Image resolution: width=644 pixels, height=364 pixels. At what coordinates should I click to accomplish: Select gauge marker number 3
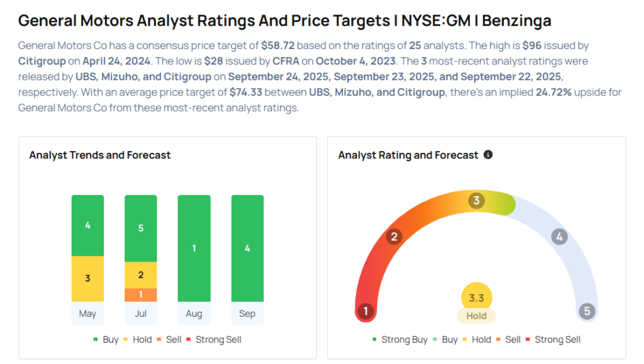[x=477, y=201]
